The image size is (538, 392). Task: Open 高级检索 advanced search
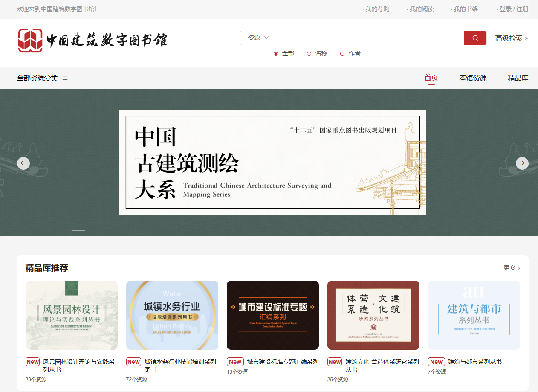click(x=511, y=38)
